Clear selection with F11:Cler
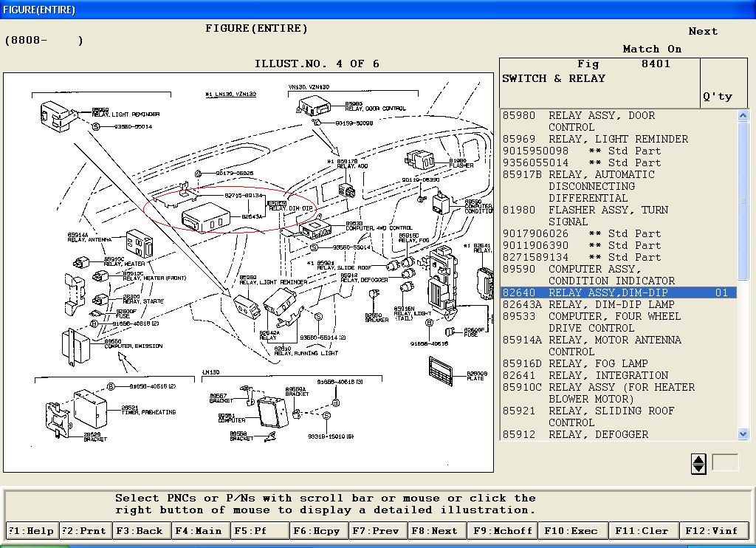Viewport: 756px width, 548px height. (x=641, y=530)
